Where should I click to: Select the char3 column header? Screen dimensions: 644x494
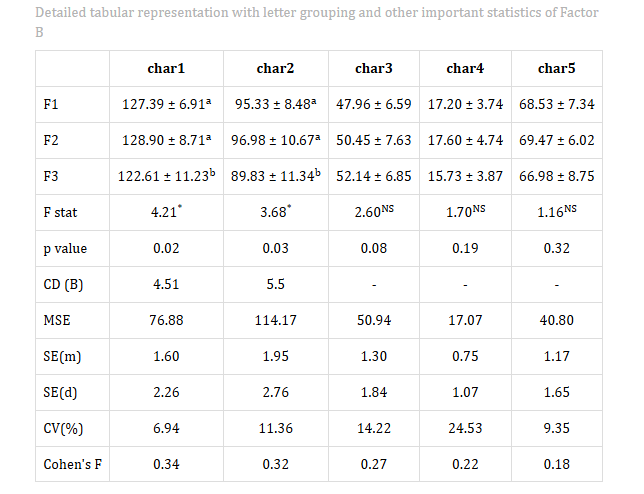373,68
